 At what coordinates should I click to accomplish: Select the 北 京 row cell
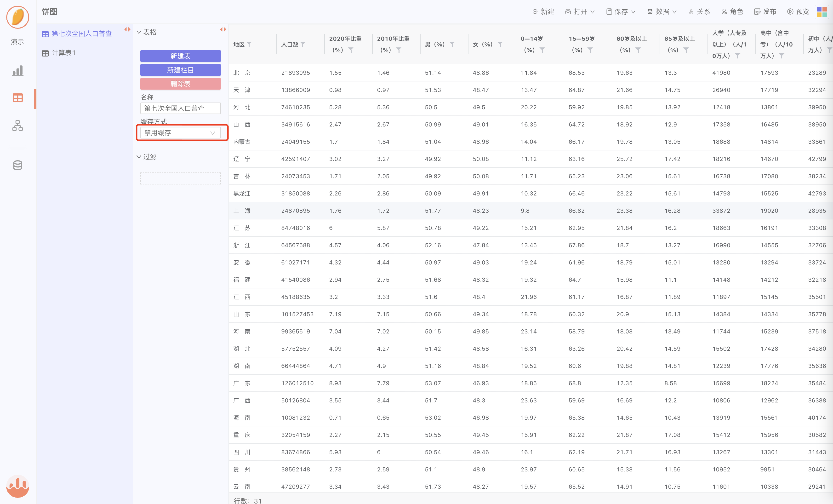pos(242,73)
